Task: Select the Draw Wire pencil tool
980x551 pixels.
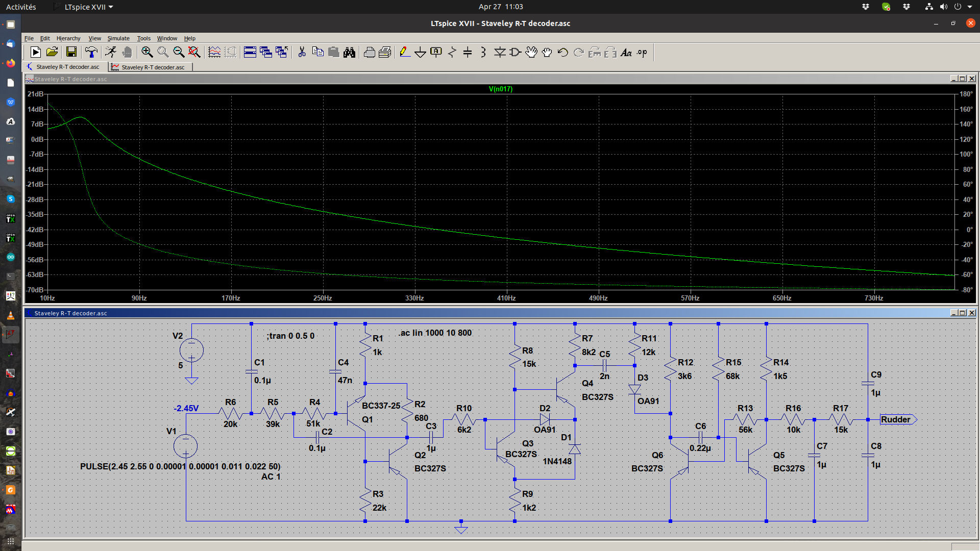Action: click(404, 52)
